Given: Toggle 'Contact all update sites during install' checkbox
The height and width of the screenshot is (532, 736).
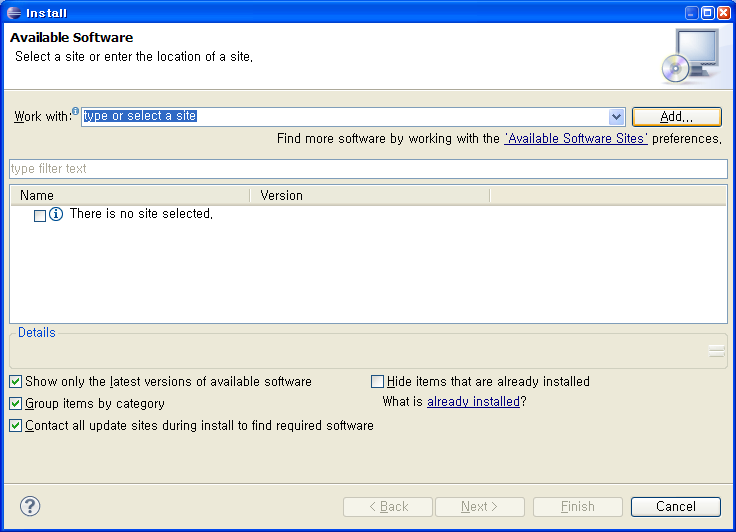Looking at the screenshot, I should pyautogui.click(x=15, y=425).
